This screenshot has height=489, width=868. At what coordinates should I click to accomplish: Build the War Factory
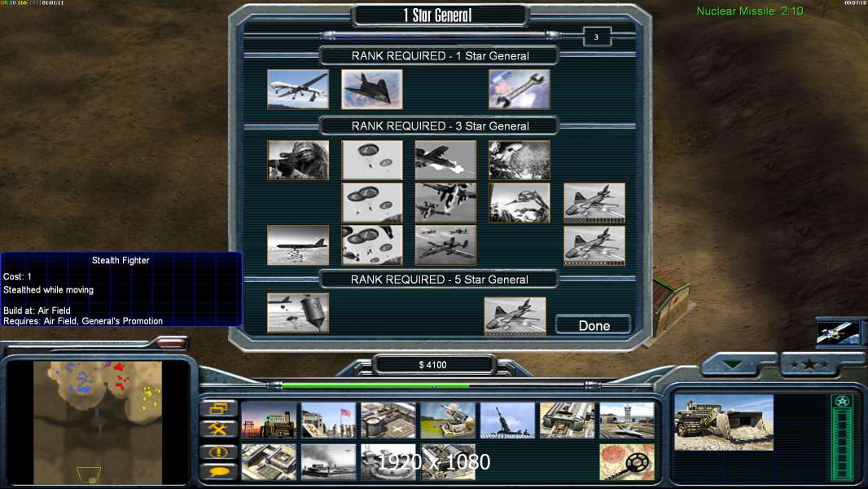[x=568, y=421]
